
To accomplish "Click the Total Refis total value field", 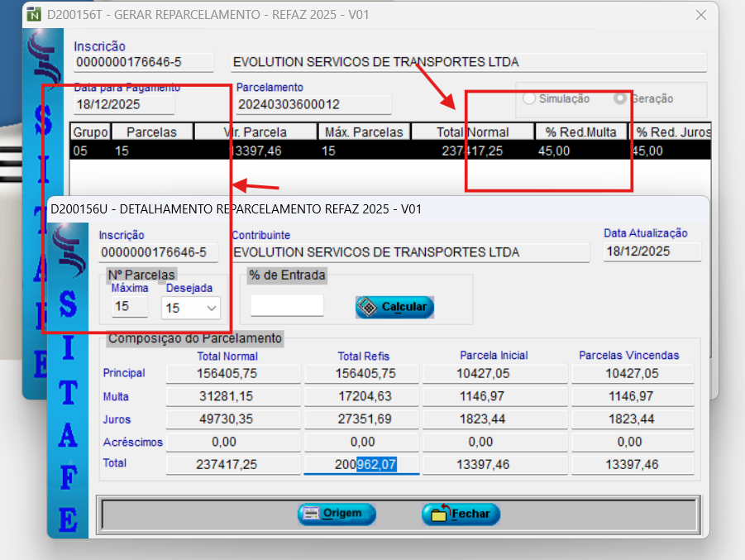I will point(362,465).
